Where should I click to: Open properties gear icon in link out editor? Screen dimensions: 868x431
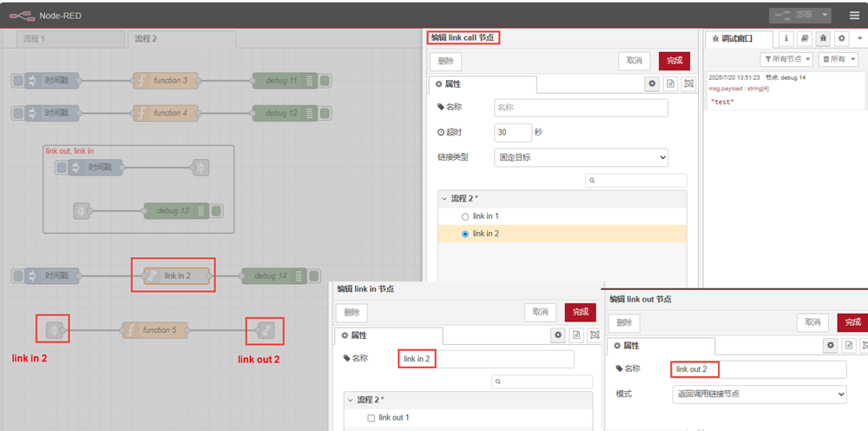[831, 345]
